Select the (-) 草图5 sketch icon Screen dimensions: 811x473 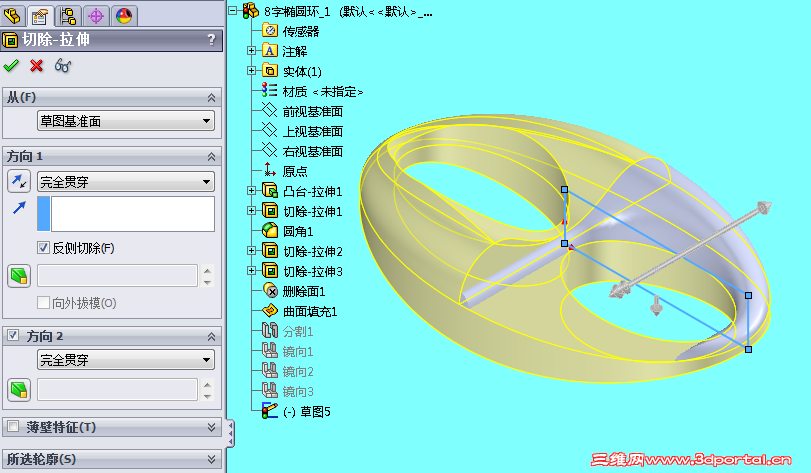269,411
